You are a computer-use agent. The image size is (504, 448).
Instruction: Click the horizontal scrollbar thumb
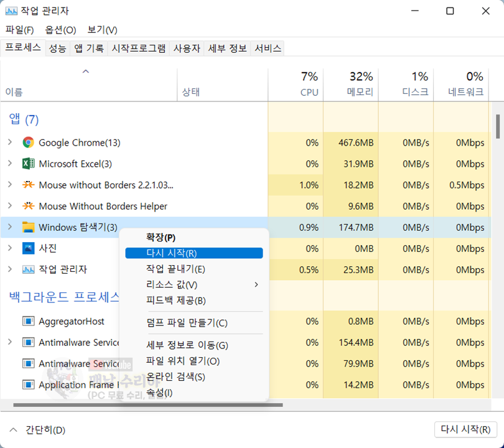148,405
